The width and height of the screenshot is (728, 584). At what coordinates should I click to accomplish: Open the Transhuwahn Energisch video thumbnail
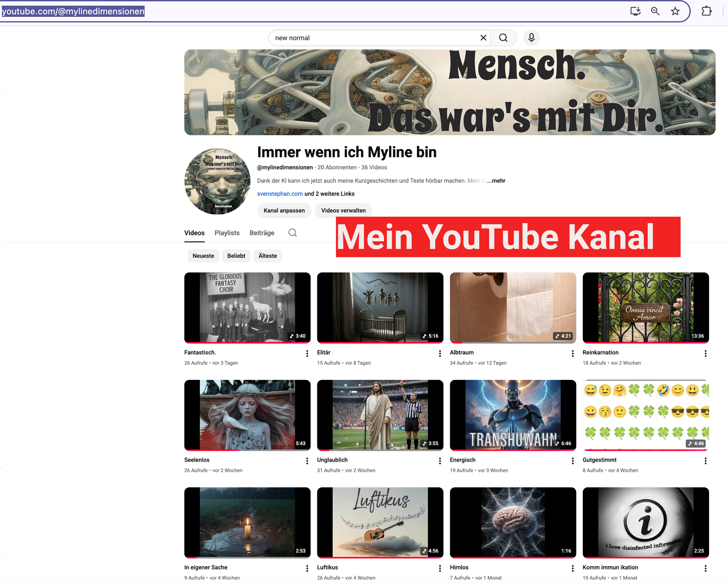513,415
